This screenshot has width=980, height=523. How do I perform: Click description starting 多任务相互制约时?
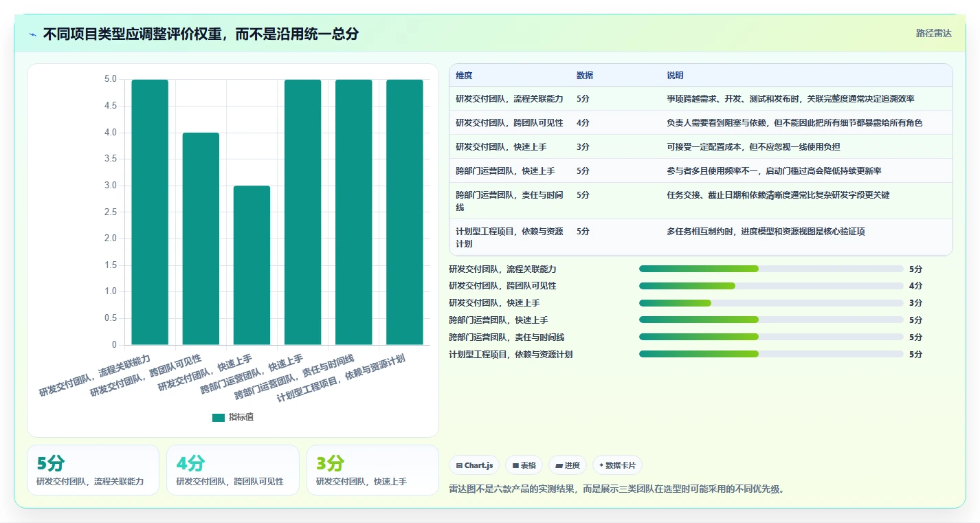[x=766, y=232]
